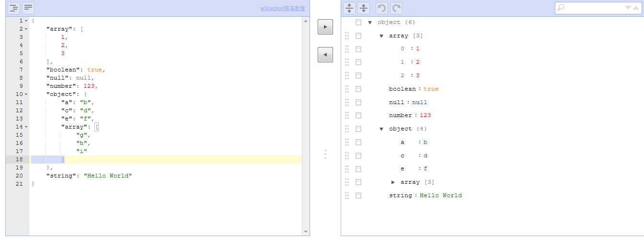This screenshot has height=238, width=644.
Task: Click the value 'd' of field c
Action: [x=425, y=155]
